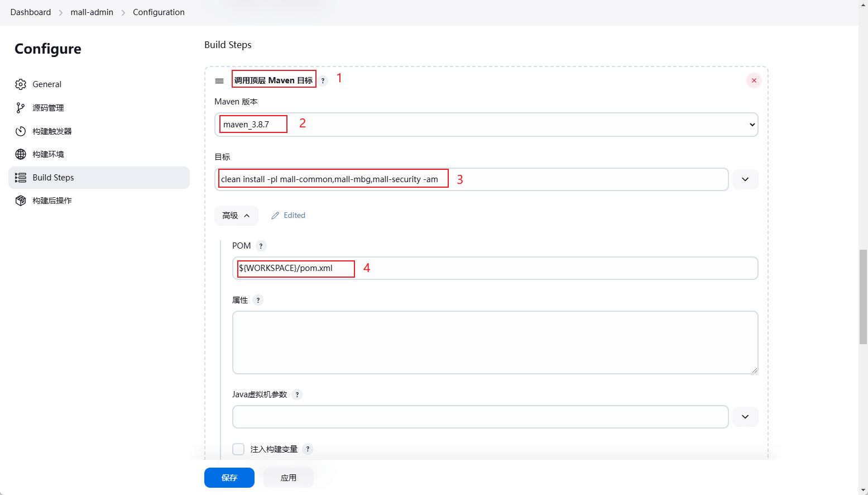Delete the Maven build step with red X

(x=754, y=80)
